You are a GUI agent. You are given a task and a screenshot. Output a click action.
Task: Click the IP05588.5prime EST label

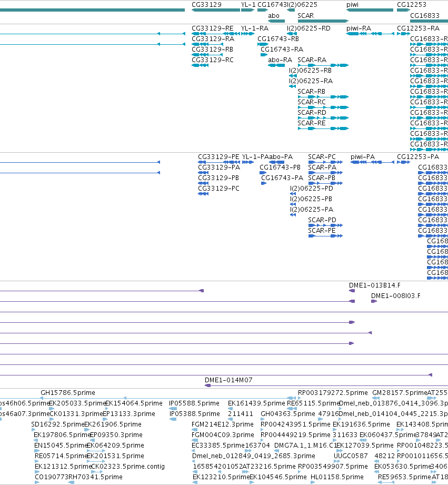[x=194, y=403]
